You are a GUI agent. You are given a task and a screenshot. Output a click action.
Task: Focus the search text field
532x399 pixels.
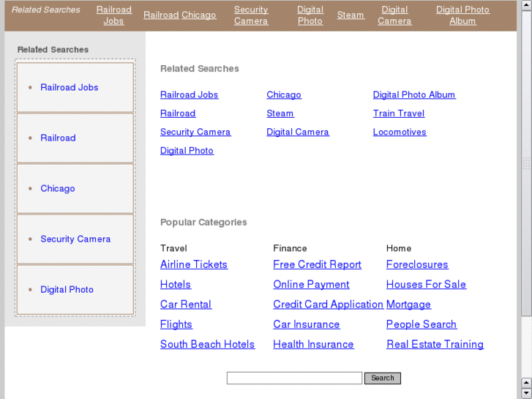pos(294,379)
